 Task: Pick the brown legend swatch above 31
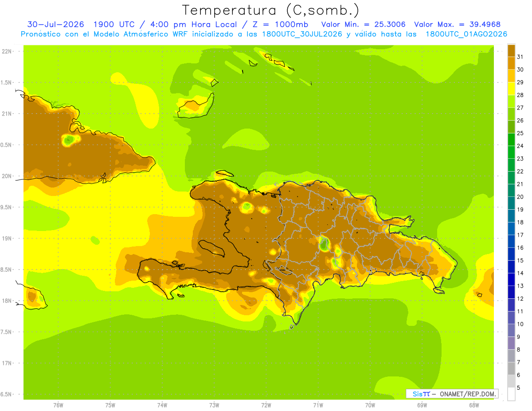tap(511, 51)
